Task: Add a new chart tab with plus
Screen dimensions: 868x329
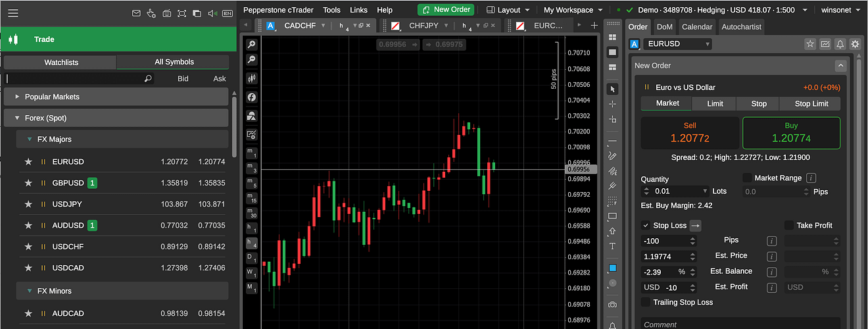Action: click(594, 26)
